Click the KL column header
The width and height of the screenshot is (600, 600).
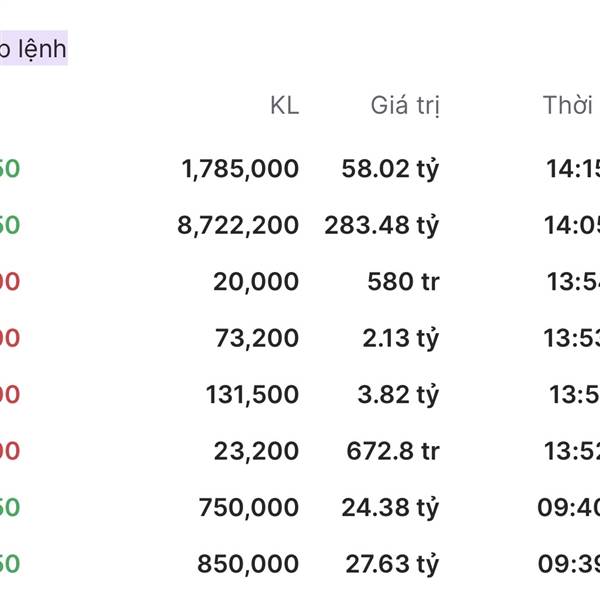pyautogui.click(x=284, y=105)
